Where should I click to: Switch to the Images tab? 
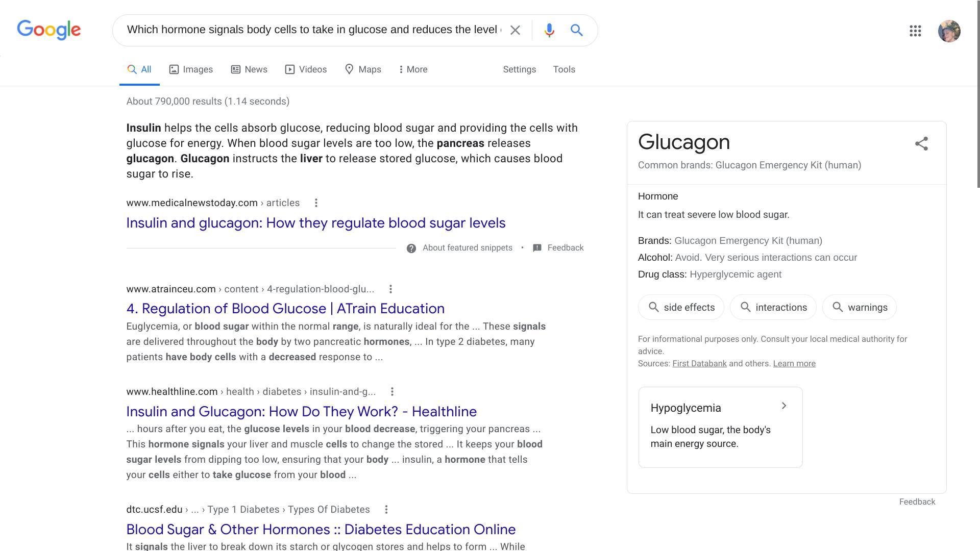click(191, 69)
